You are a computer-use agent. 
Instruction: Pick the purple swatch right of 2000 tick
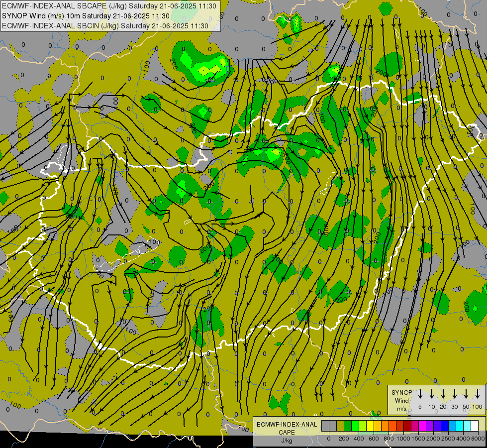point(430,426)
